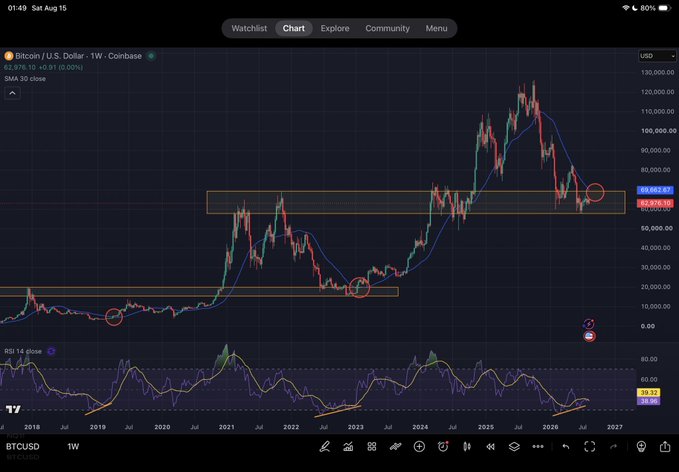Viewport: 679px width, 472px height.
Task: Open the layout grid icon
Action: click(x=372, y=446)
